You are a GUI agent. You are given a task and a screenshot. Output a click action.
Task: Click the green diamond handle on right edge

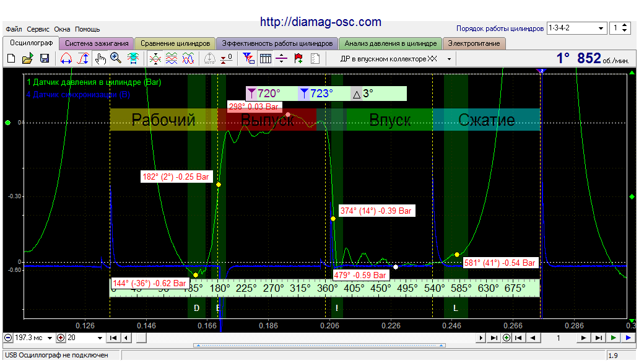tap(632, 197)
